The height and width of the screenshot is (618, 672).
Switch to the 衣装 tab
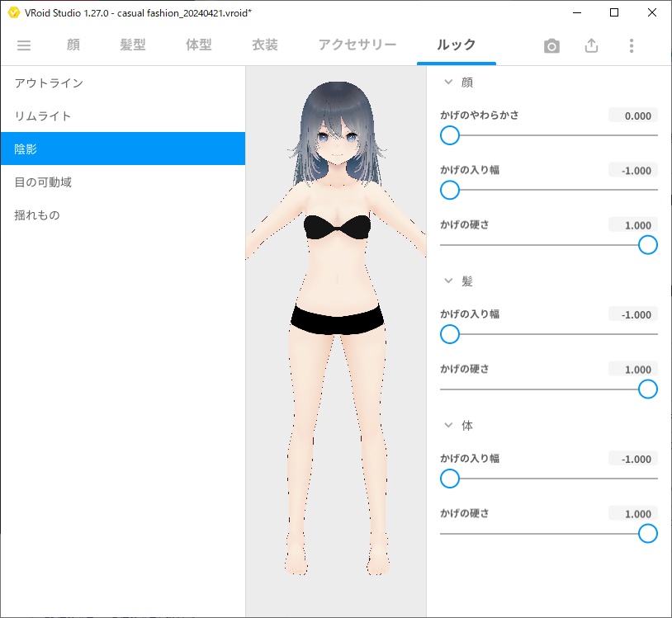click(263, 45)
